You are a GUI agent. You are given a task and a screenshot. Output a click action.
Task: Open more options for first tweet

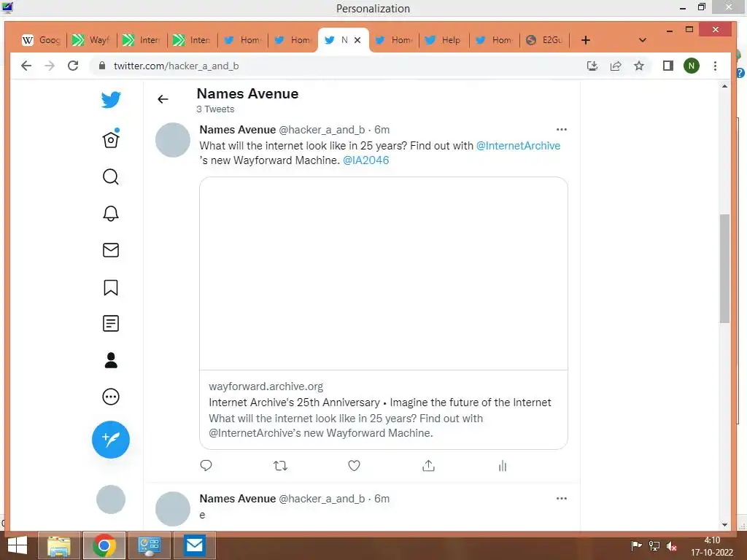point(562,130)
